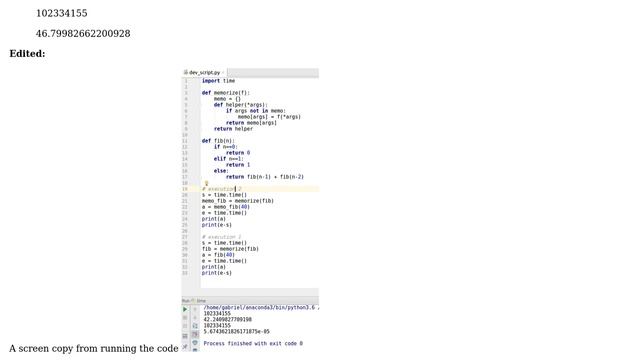Click the 'memo[args] = f(*args)' line
This screenshot has width=640, height=360.
coord(269,117)
